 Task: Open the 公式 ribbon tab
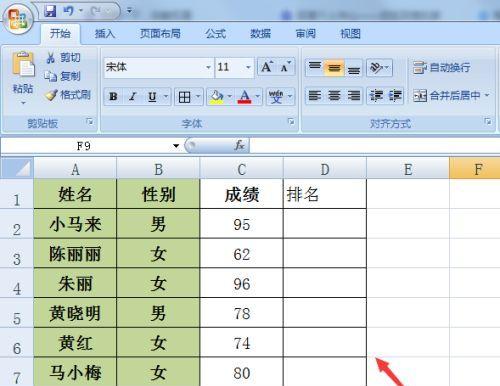(x=216, y=33)
